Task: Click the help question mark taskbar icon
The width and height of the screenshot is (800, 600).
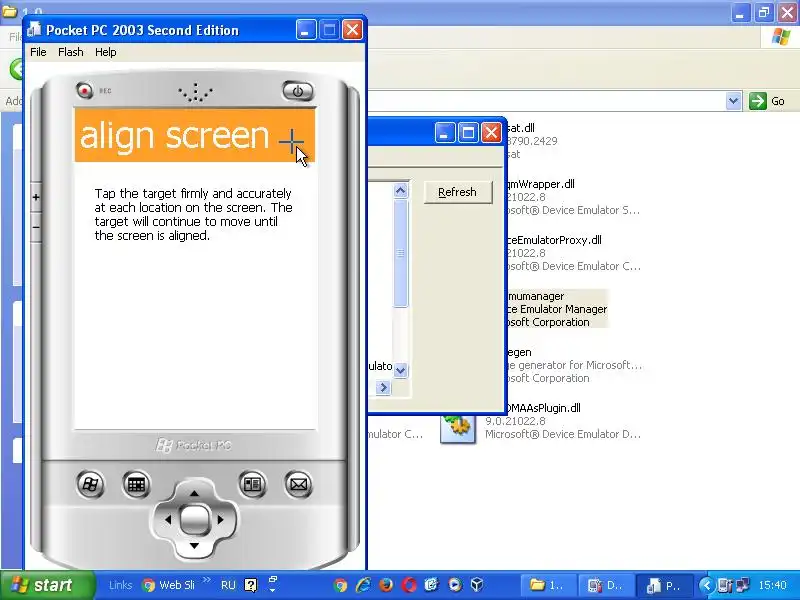Action: 251,585
